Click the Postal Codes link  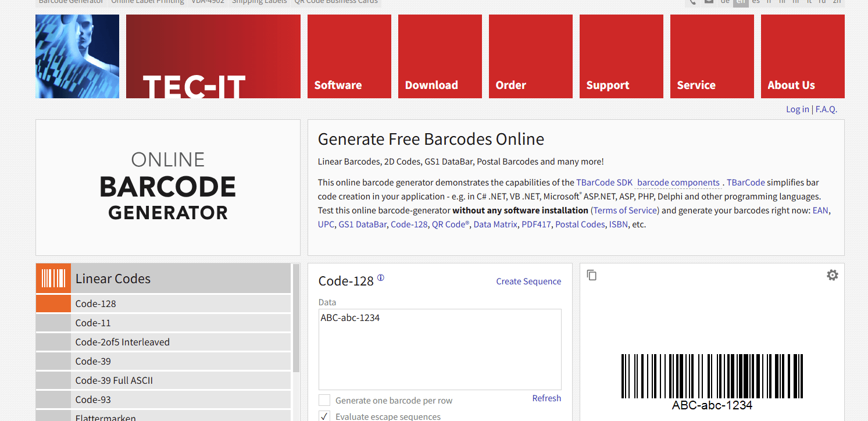[580, 224]
